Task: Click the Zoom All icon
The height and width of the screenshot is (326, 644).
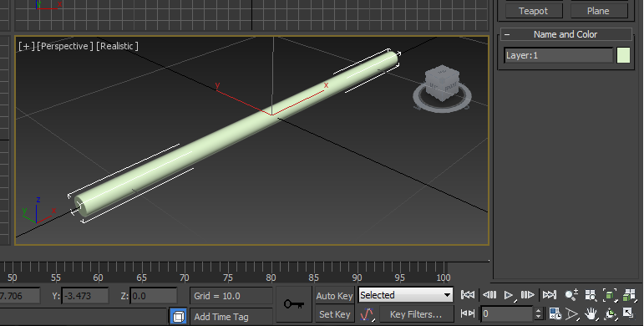Action: point(591,295)
